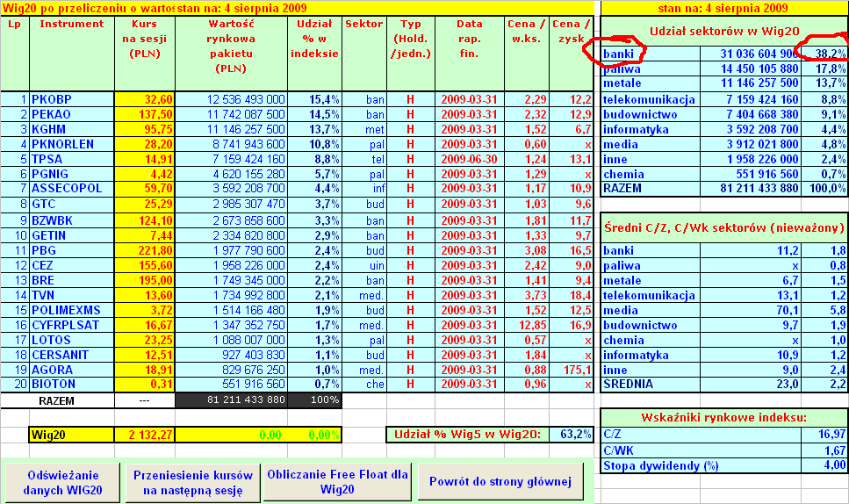Select the CERSANIT instrument cell
849x504 pixels.
pos(71,355)
